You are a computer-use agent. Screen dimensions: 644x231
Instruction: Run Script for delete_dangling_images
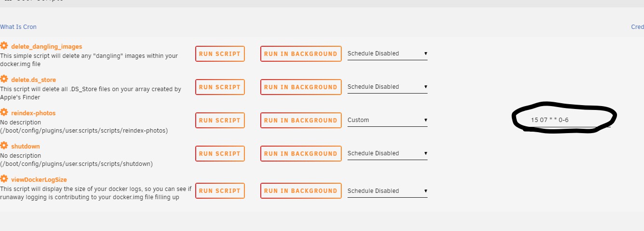pos(220,54)
